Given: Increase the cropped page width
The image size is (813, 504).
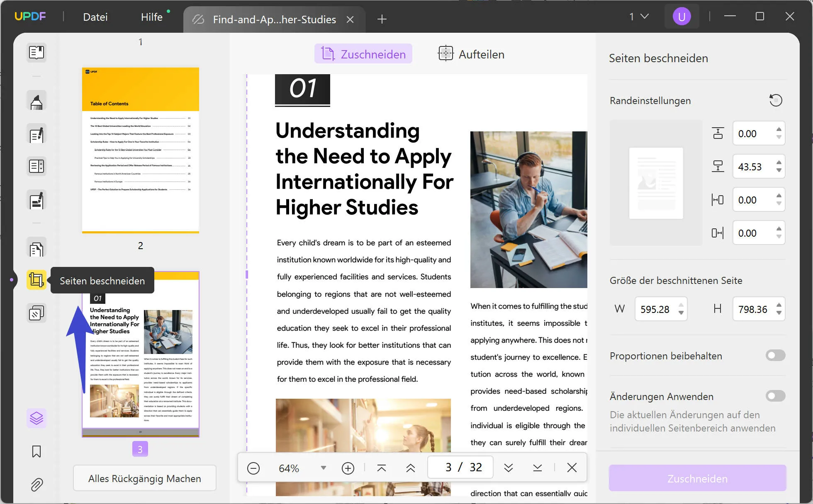Looking at the screenshot, I should point(681,305).
